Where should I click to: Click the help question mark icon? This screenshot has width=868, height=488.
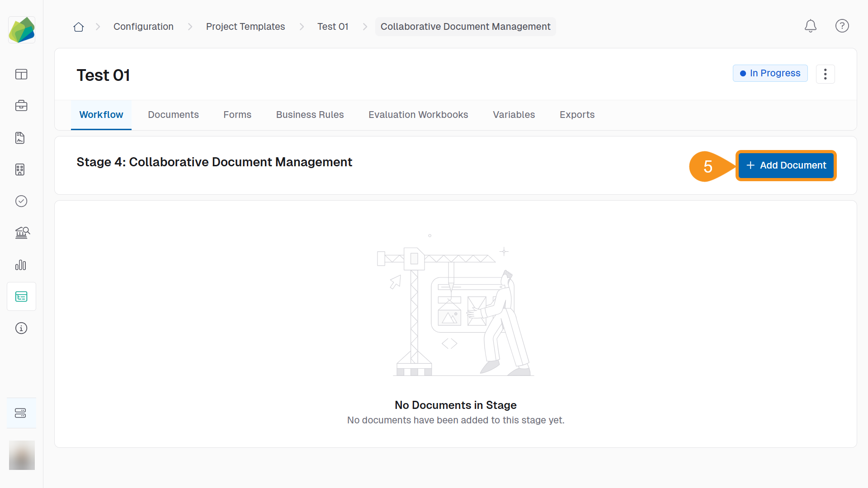(842, 26)
